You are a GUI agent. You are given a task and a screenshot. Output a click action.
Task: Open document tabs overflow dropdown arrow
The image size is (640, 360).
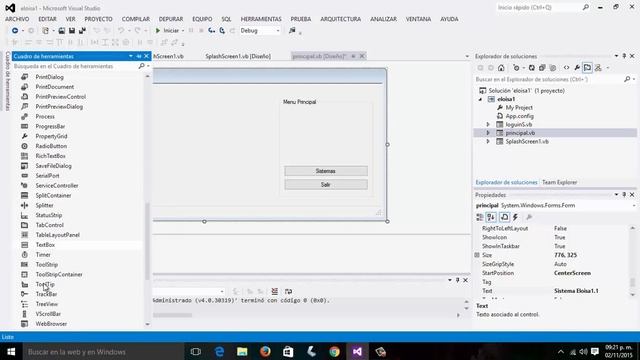pos(467,56)
